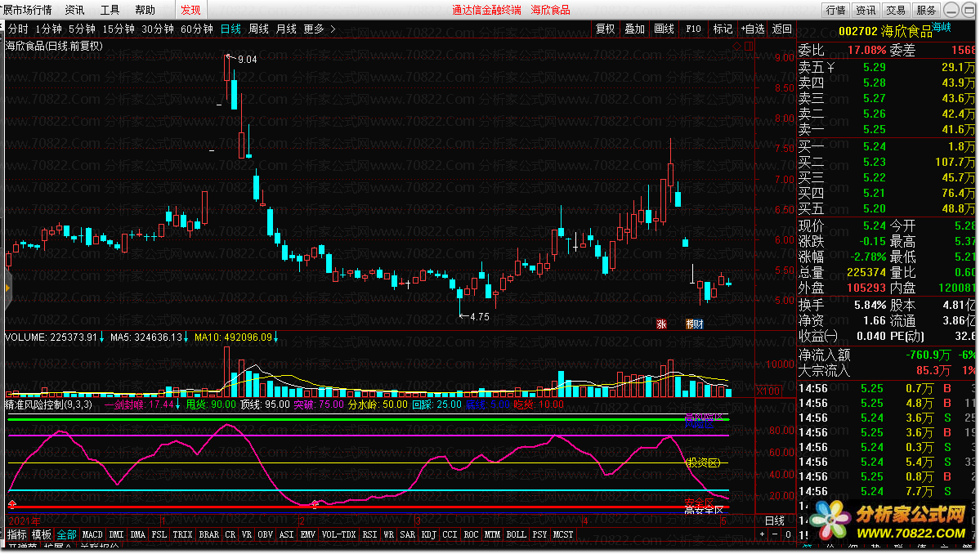
Task: Click the down arrow beside the VOLUME value
Action: pos(102,337)
